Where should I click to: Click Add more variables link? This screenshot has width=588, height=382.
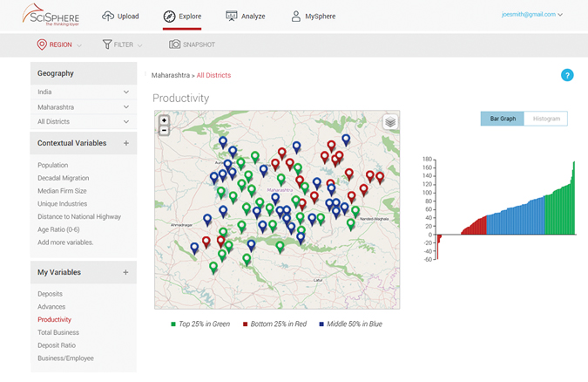65,242
